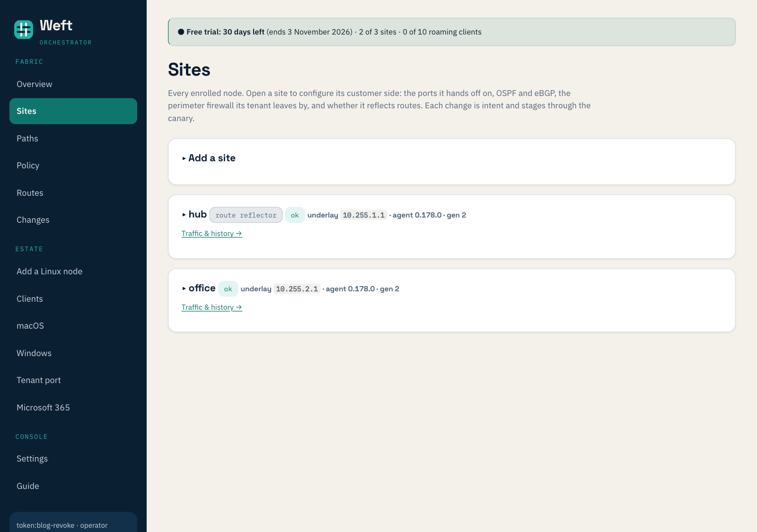Click underlay address 10.255.2.1
Viewport: 757px width, 532px height.
click(297, 289)
